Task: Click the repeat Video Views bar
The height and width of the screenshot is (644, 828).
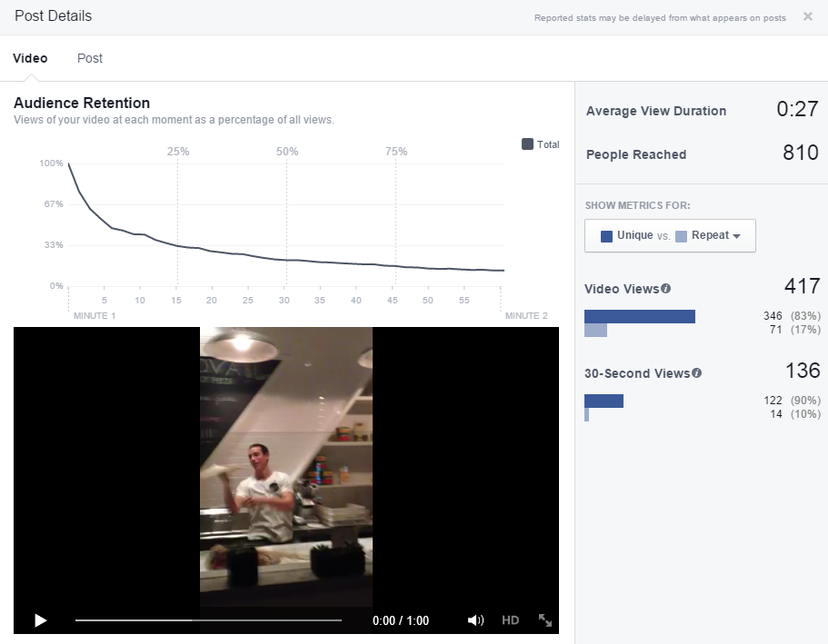Action: [595, 331]
